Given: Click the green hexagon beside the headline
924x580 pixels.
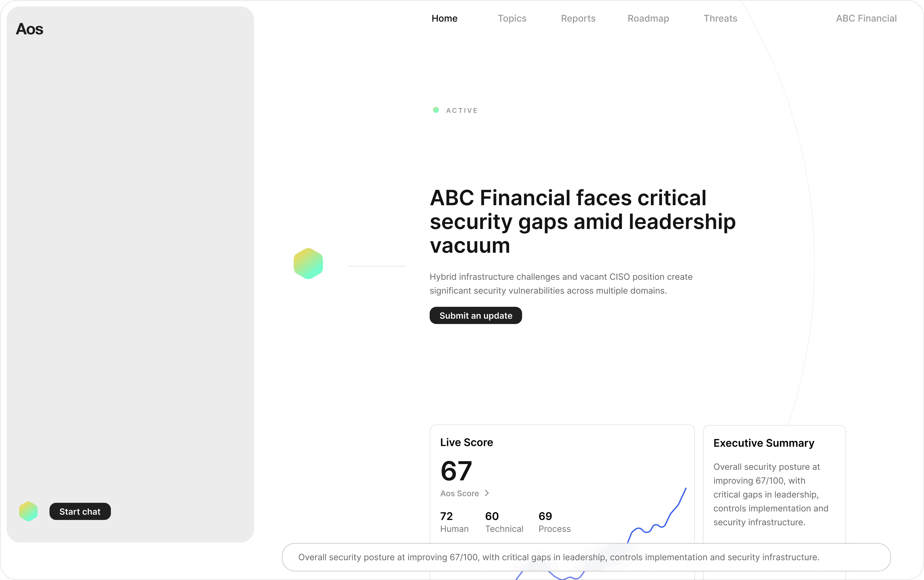Looking at the screenshot, I should [x=308, y=263].
